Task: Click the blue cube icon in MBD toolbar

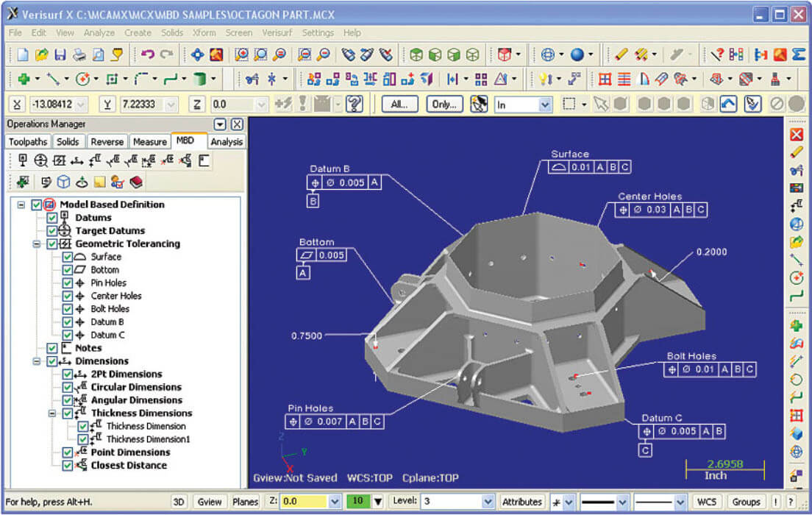Action: click(x=63, y=182)
